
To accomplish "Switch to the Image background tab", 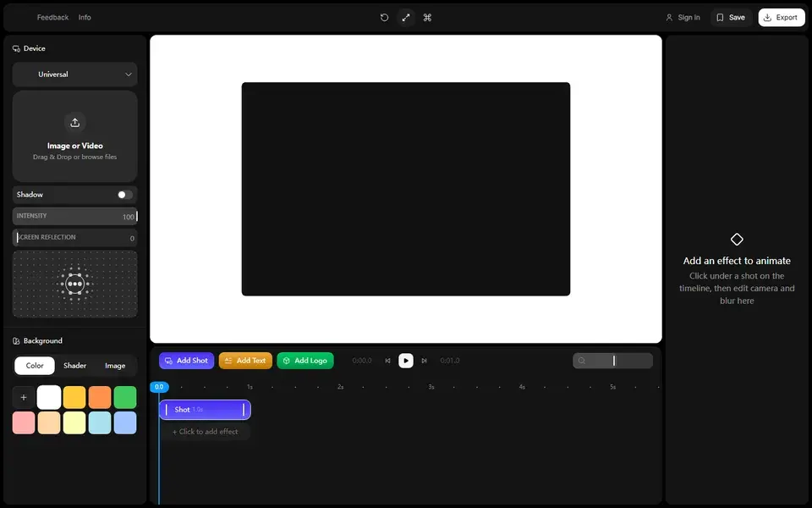I will coord(115,366).
